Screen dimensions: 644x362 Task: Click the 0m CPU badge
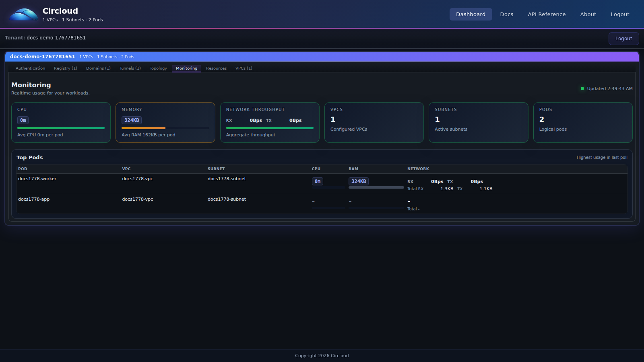pyautogui.click(x=23, y=120)
